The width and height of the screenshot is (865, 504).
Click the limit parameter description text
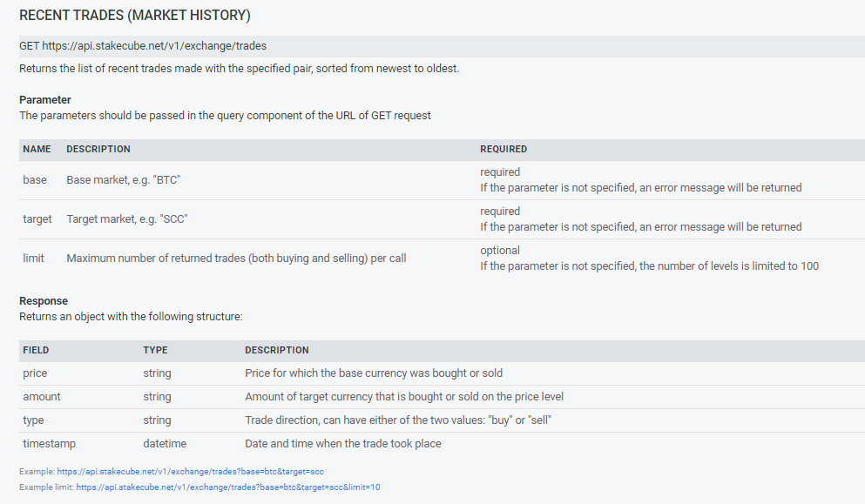coord(236,258)
